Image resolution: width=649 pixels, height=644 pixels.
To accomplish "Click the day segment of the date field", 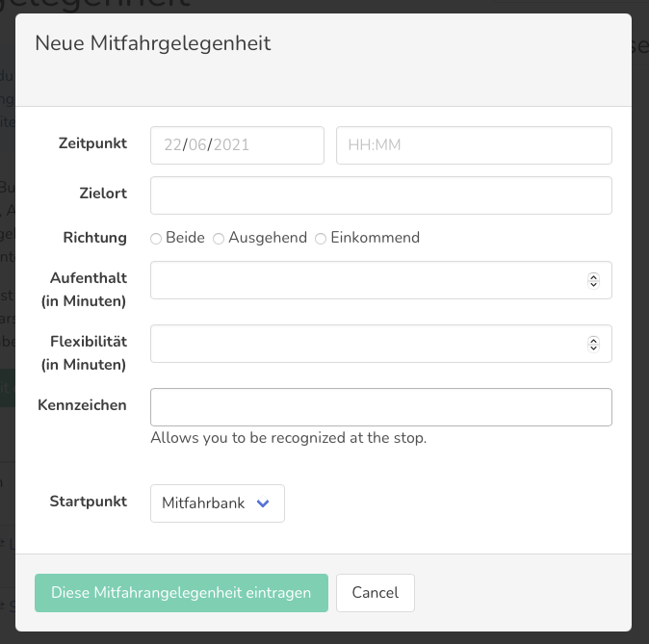I will click(172, 145).
